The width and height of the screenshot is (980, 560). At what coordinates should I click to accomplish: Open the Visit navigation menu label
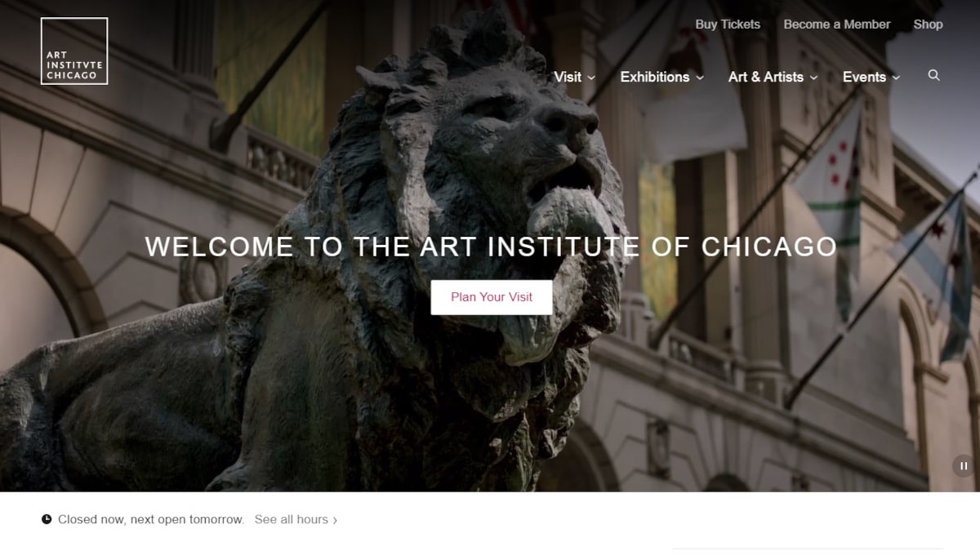(568, 77)
